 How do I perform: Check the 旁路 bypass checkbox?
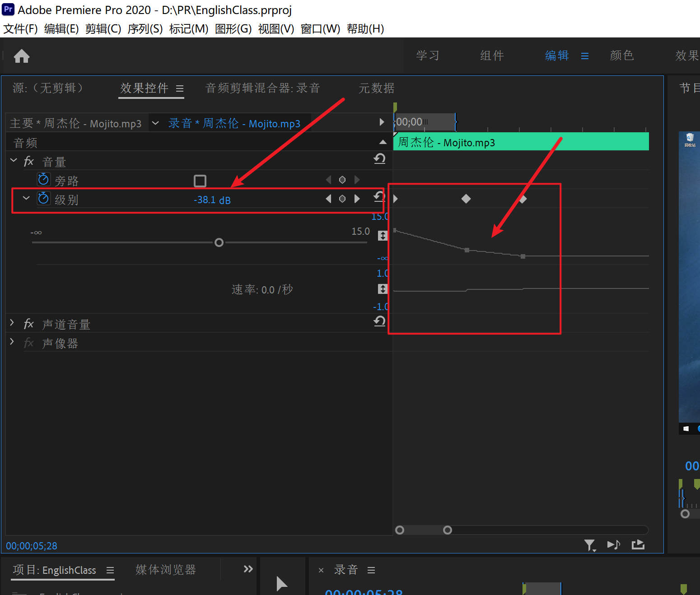click(200, 181)
